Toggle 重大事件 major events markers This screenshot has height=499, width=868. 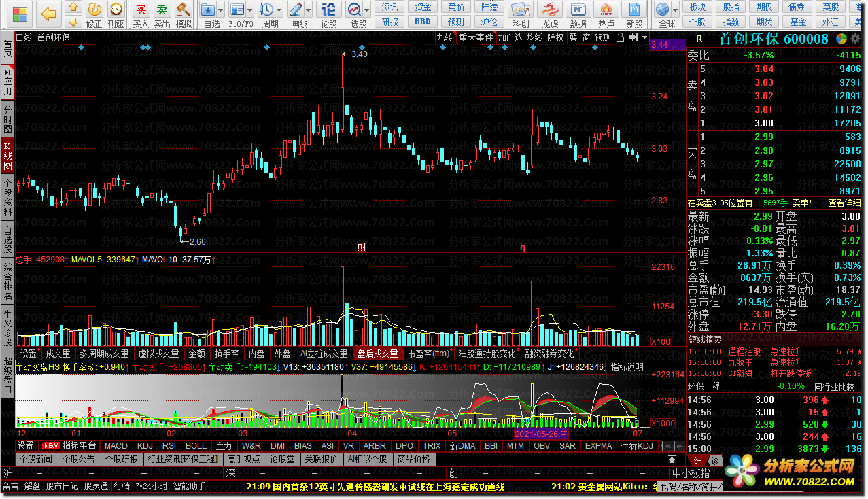tap(476, 38)
